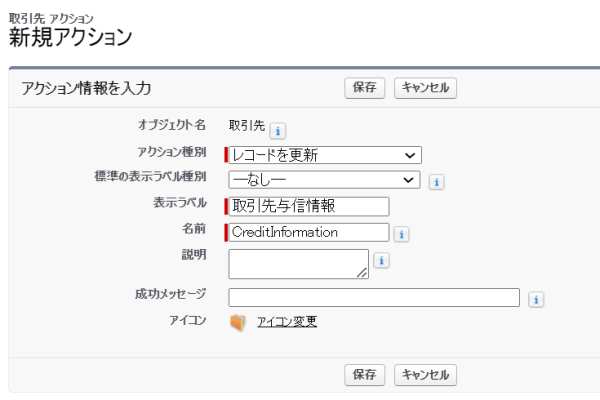
Task: Focus the 表示ラベル input containing 取引先与信情報
Action: [x=308, y=206]
